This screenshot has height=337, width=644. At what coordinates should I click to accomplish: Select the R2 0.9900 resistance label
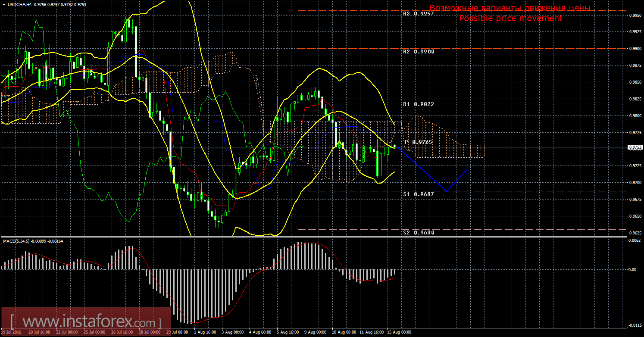point(419,52)
